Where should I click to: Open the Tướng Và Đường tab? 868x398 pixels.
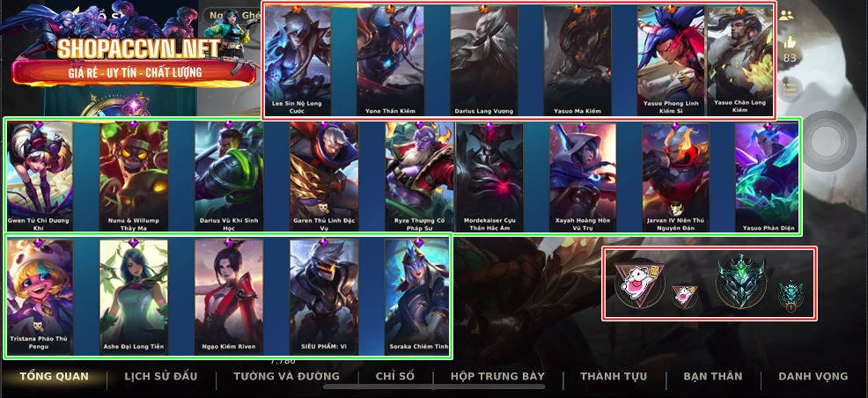coord(286,376)
